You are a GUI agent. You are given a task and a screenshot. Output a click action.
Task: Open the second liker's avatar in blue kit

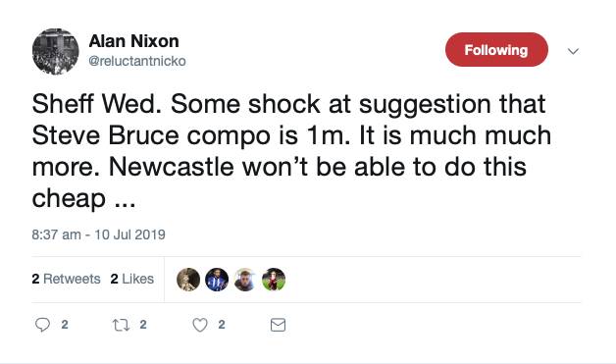217,280
